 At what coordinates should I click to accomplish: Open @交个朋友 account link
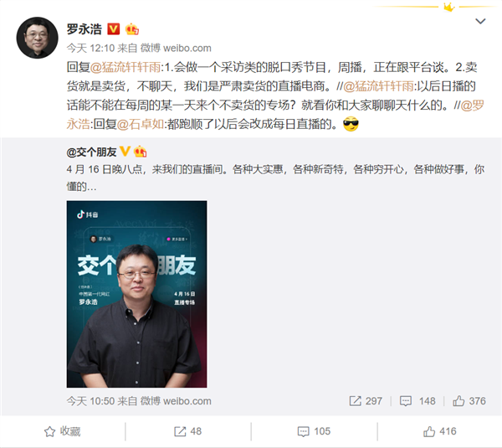point(91,152)
